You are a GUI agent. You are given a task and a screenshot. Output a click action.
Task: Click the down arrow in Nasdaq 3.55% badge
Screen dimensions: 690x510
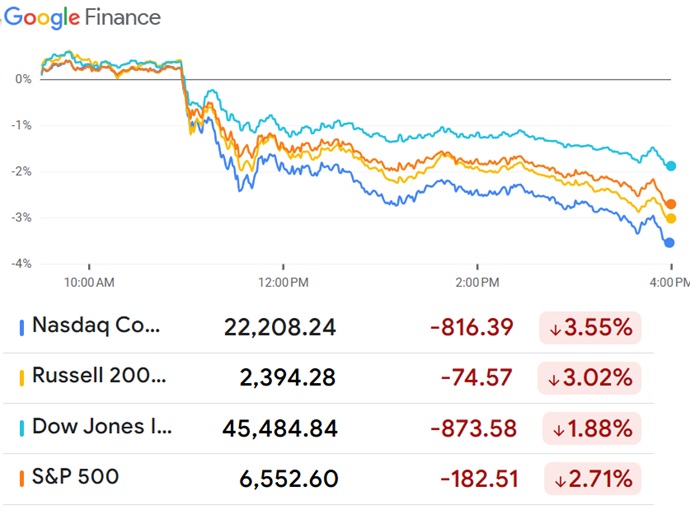pyautogui.click(x=553, y=327)
